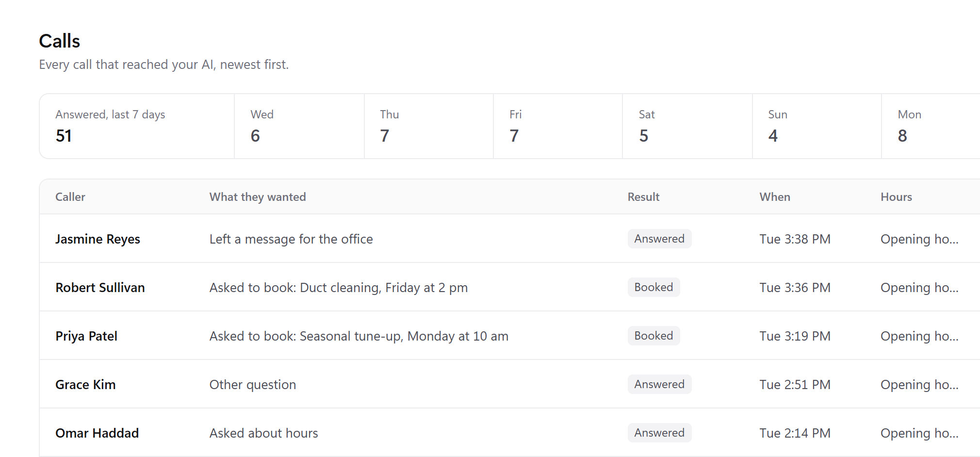980x457 pixels.
Task: Click the 'Tue 3:36 PM' timestamp
Action: tap(795, 288)
